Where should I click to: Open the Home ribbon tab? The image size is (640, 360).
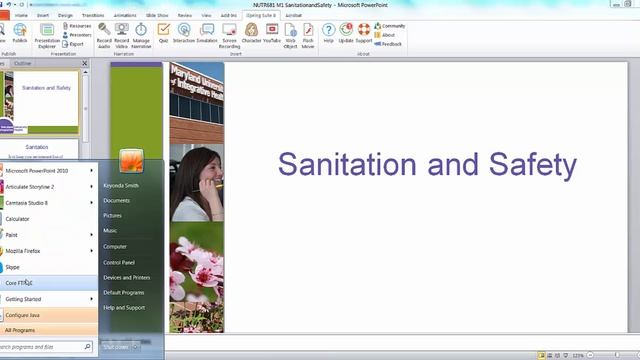pyautogui.click(x=21, y=15)
